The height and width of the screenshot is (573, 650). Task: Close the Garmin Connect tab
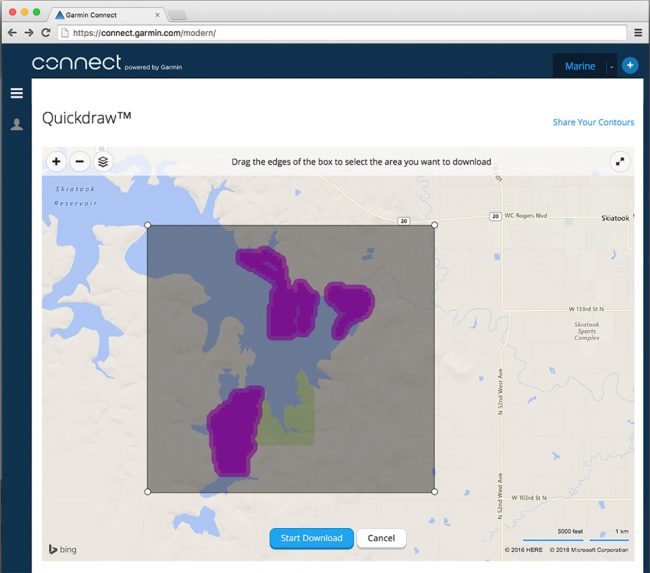(158, 15)
